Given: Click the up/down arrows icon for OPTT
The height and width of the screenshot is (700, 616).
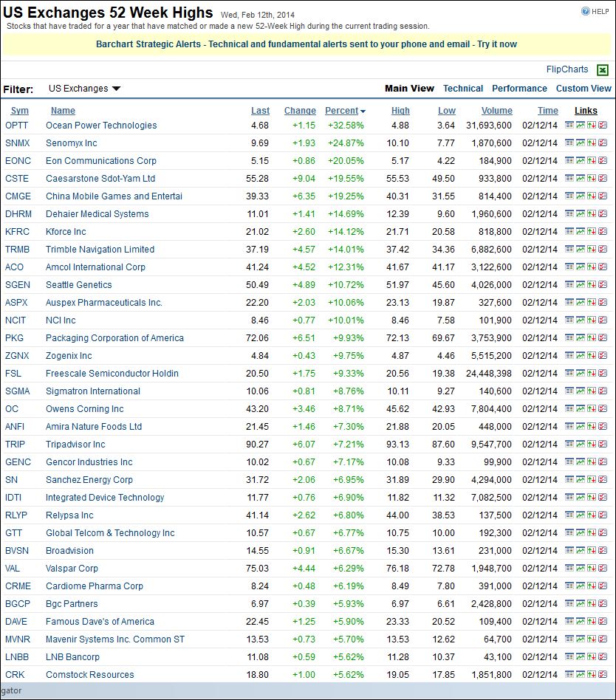Looking at the screenshot, I should (x=592, y=126).
